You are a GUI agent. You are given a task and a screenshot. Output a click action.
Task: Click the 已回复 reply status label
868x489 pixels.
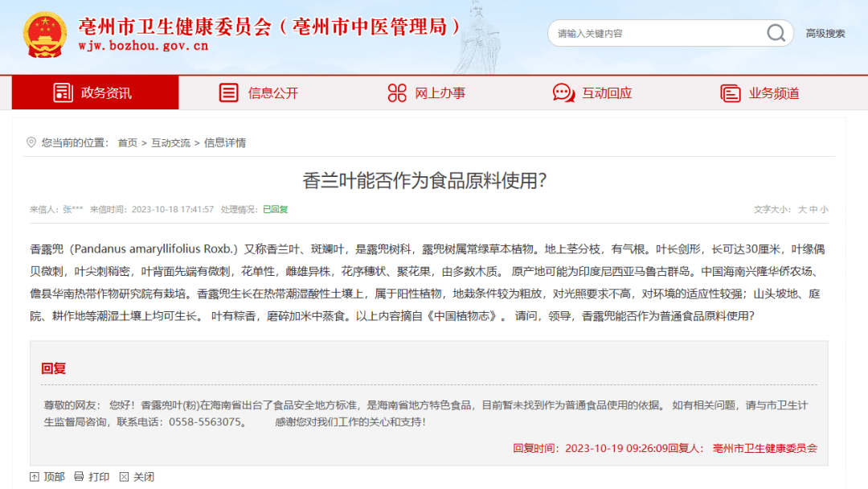(275, 208)
